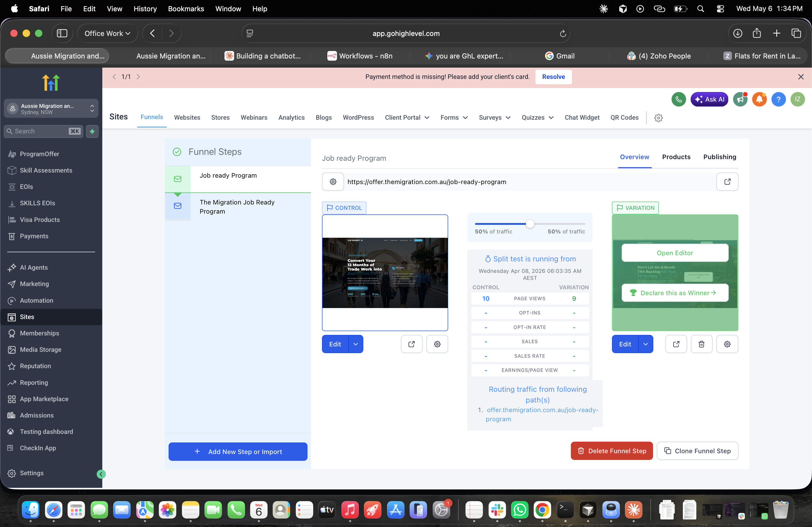Switch to the Workflows - n8n browser tab
The width and height of the screenshot is (812, 527).
(360, 56)
